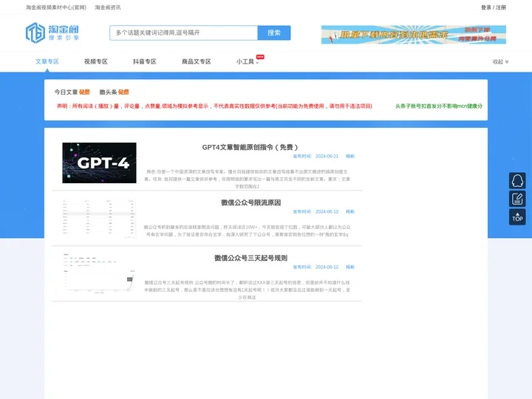Select the 今日文章 免费 tab

coord(72,92)
